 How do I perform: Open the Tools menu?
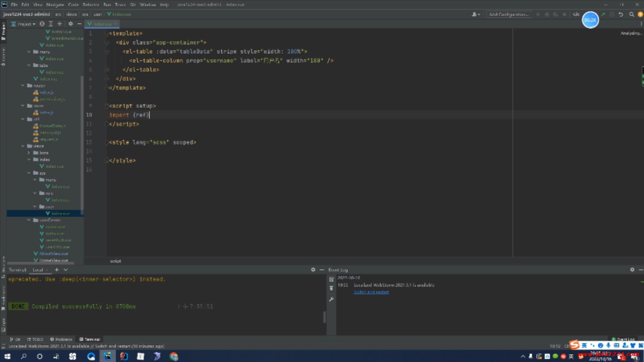[x=120, y=5]
